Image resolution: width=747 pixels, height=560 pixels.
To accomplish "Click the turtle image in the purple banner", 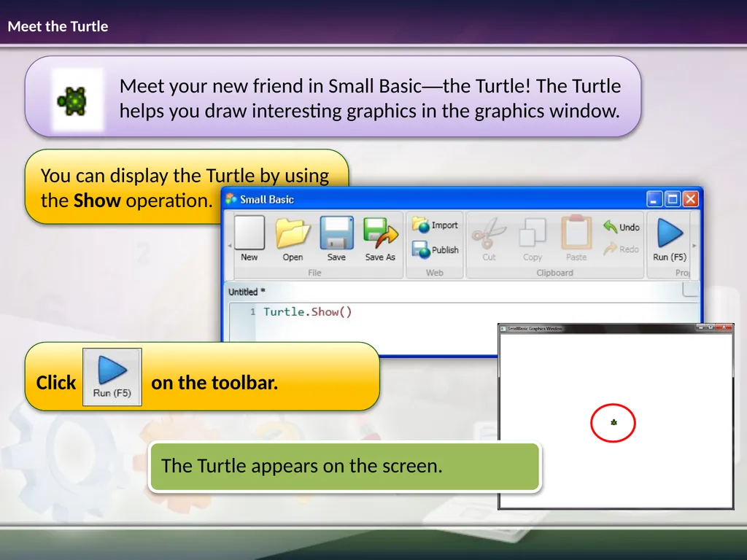I will coord(72,101).
